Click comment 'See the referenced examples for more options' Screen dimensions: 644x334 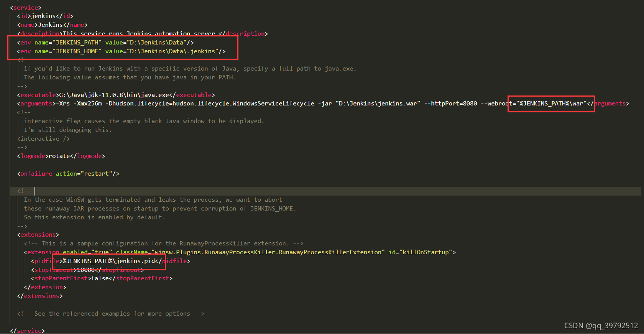point(110,314)
